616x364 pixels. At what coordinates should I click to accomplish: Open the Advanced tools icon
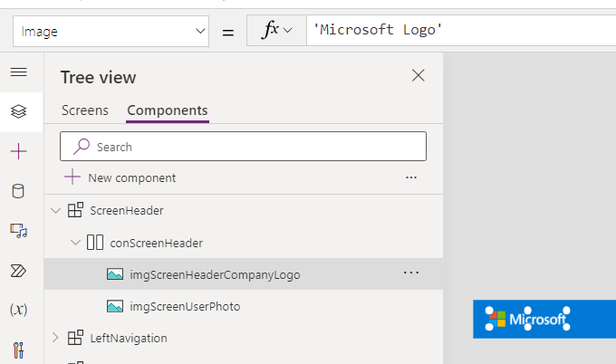(x=18, y=349)
